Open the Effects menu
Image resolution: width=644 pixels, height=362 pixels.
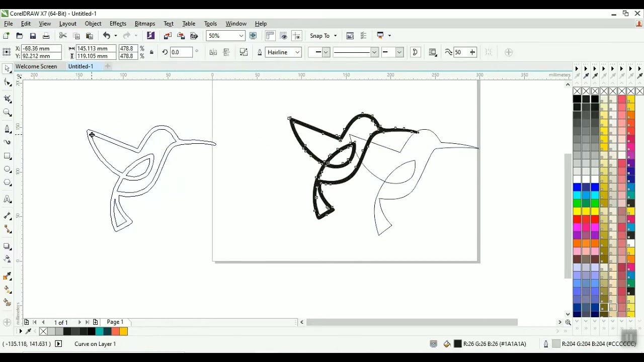(x=118, y=24)
